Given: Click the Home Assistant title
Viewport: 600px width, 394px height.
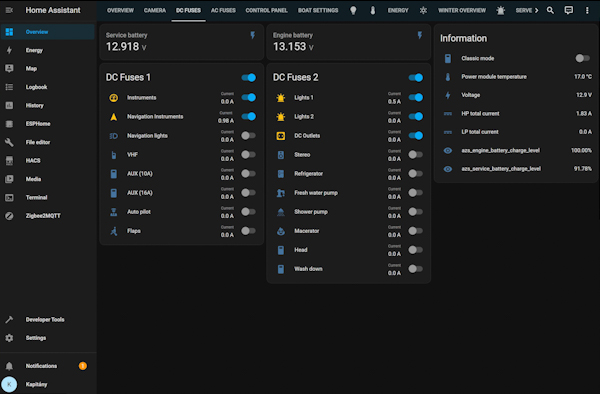Looking at the screenshot, I should (x=53, y=10).
